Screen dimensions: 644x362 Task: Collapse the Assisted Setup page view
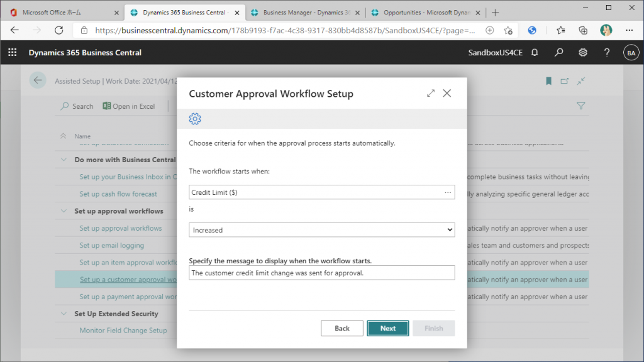(x=580, y=81)
